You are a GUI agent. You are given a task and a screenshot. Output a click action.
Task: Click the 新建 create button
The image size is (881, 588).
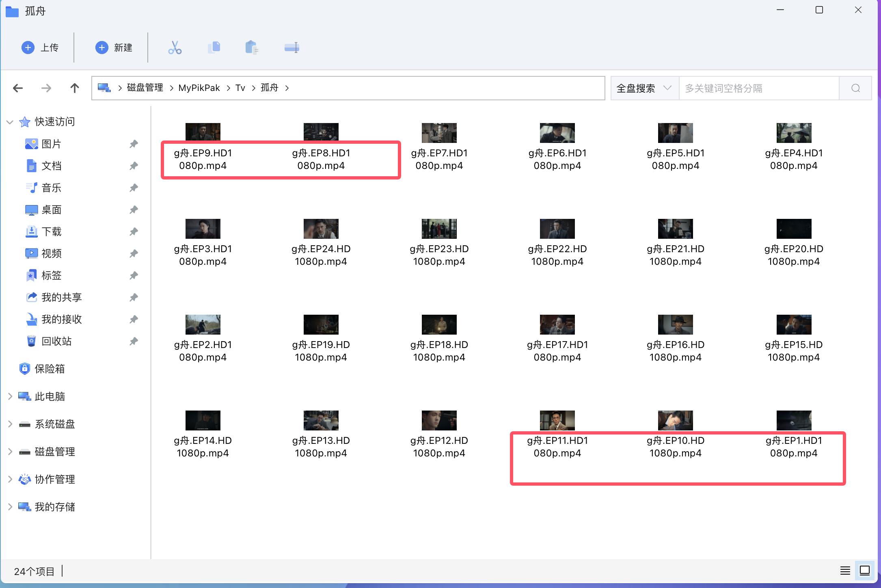click(114, 48)
